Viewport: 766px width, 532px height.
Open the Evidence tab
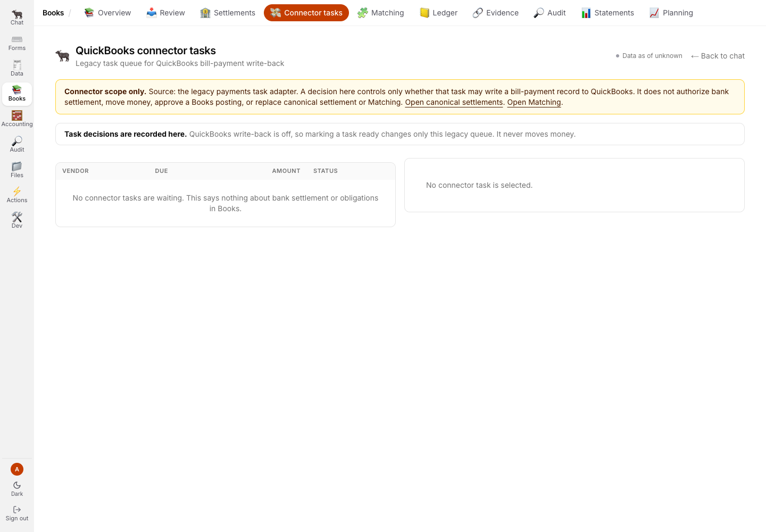pos(496,13)
